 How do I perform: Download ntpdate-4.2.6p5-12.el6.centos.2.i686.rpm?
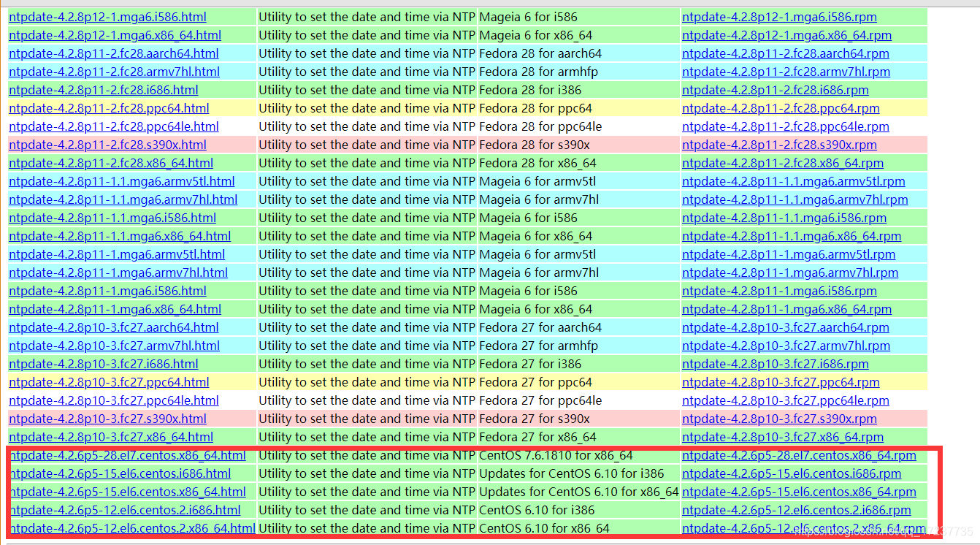pyautogui.click(x=797, y=510)
